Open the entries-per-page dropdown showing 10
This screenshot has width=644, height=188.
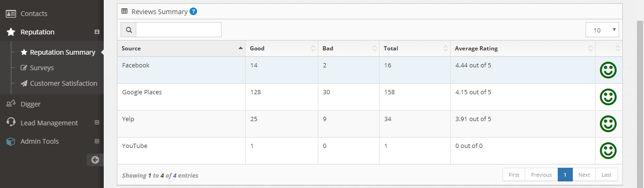pyautogui.click(x=602, y=30)
